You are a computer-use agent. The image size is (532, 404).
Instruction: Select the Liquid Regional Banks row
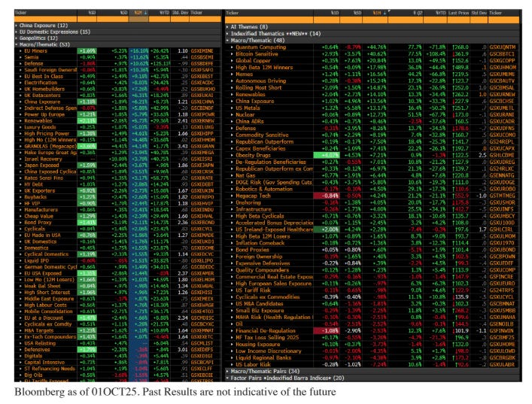pos(372,358)
